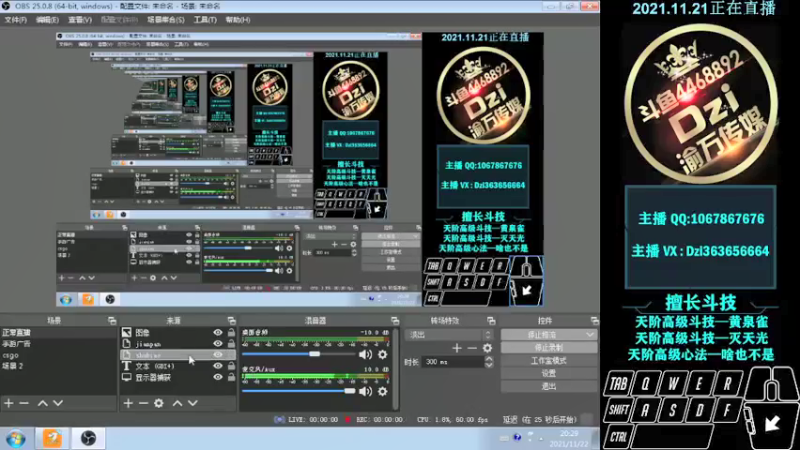Move the selected source down in 来源 panel
The image size is (800, 450).
pos(193,403)
